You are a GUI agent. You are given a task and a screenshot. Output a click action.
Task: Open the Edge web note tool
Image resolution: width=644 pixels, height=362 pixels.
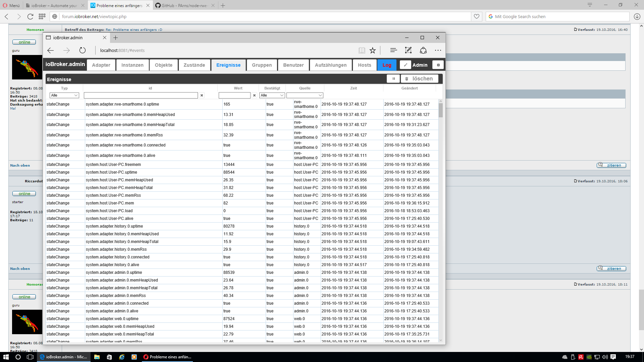click(x=408, y=50)
